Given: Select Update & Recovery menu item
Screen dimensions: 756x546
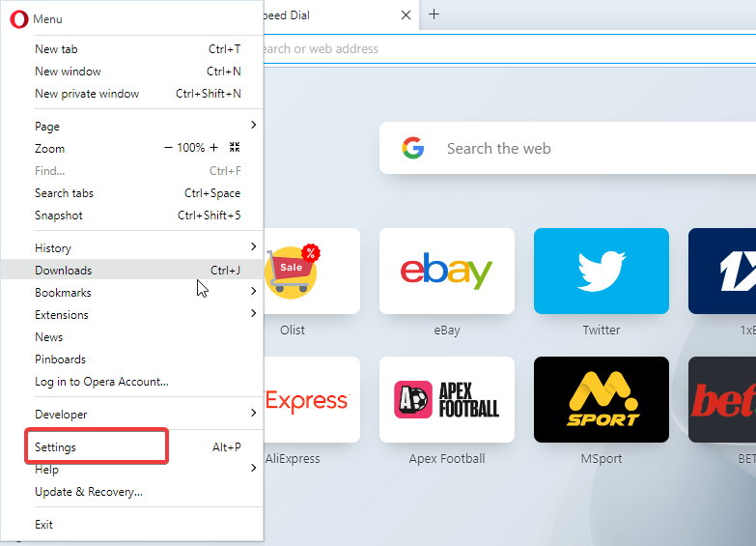Looking at the screenshot, I should [x=132, y=492].
